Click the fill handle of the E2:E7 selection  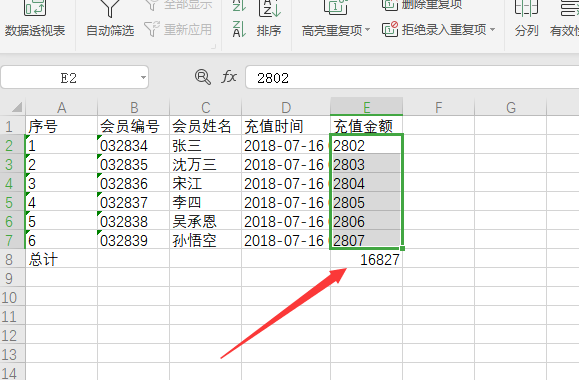[402, 249]
